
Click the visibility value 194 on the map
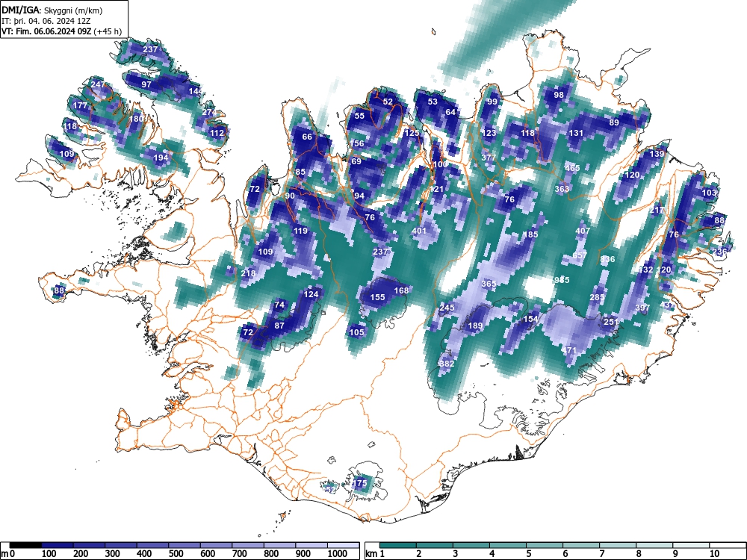point(161,158)
